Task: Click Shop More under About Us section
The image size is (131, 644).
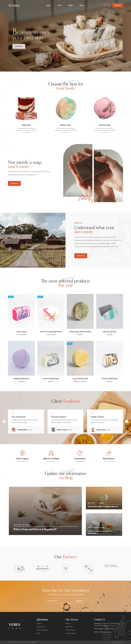Action: [81, 256]
